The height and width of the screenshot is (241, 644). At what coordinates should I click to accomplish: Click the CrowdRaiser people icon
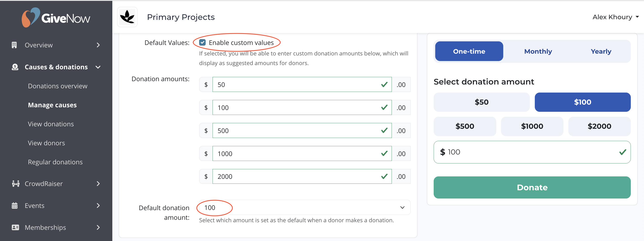[x=15, y=184]
